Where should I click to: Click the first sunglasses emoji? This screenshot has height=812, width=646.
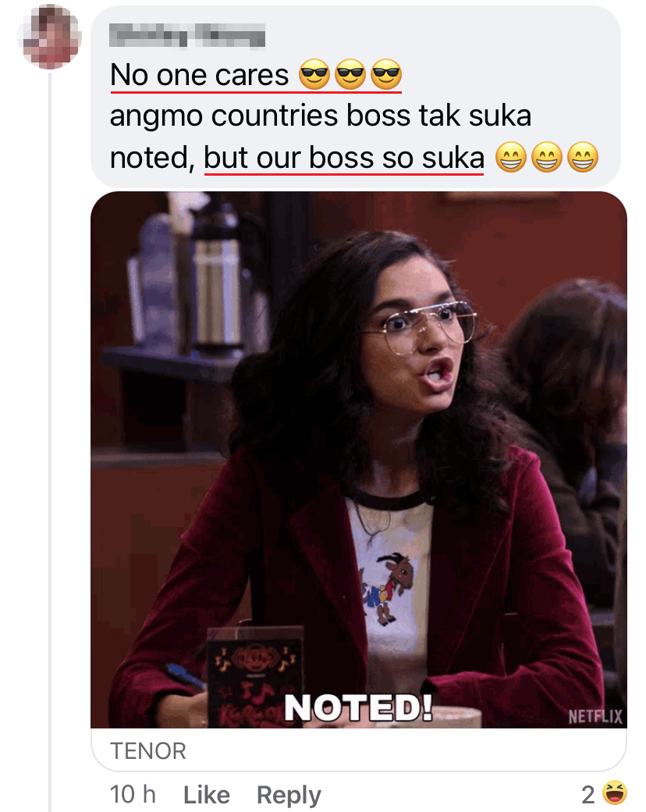[314, 75]
